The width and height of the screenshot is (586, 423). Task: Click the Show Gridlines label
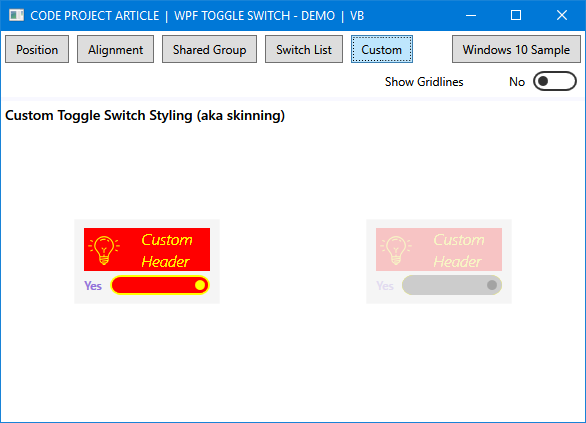pos(424,82)
